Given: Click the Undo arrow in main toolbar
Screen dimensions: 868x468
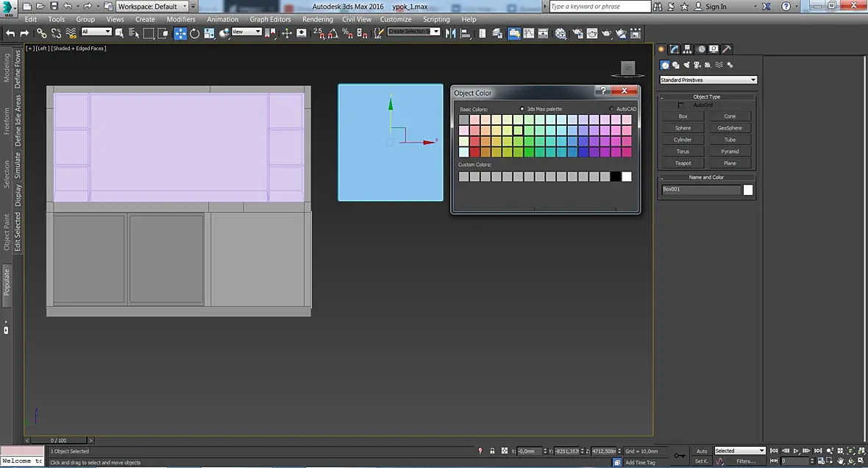Looking at the screenshot, I should [10, 33].
